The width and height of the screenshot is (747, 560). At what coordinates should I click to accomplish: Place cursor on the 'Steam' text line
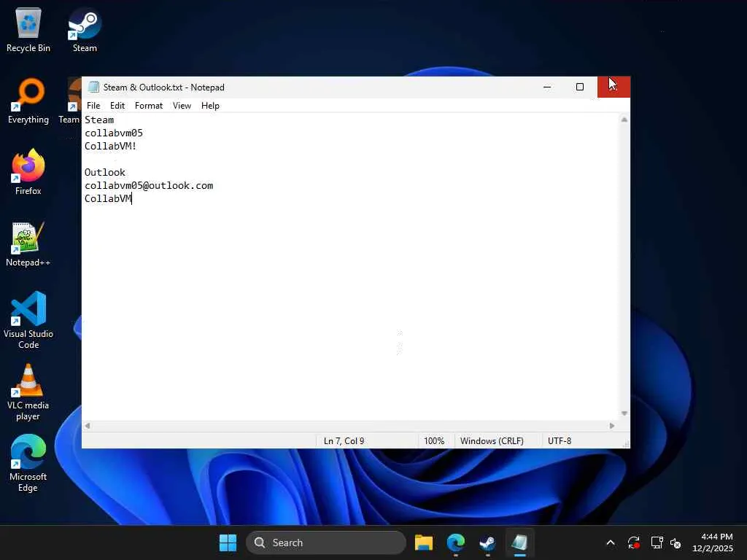(99, 120)
